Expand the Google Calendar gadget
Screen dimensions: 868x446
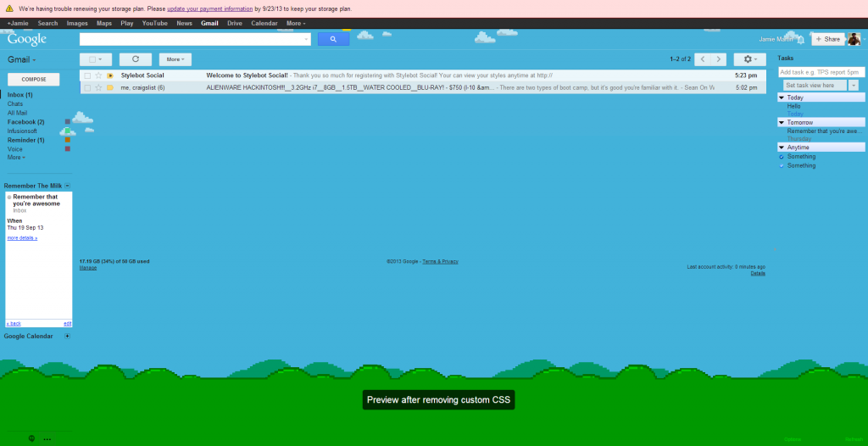tap(68, 336)
